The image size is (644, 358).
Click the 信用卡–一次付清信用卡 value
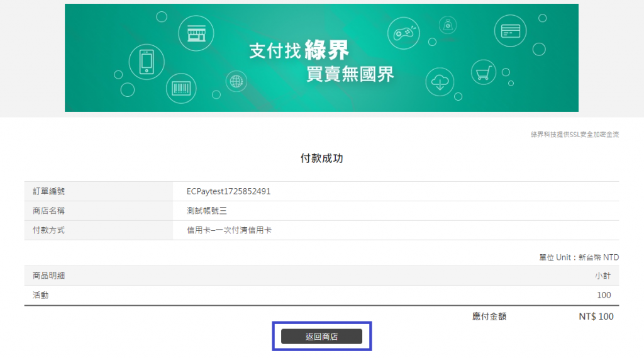click(x=229, y=230)
